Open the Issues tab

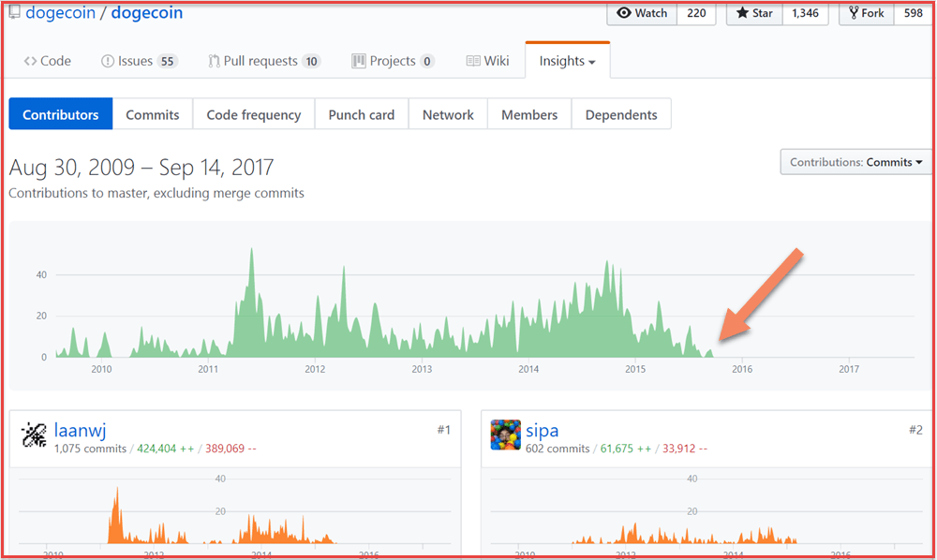coord(140,61)
